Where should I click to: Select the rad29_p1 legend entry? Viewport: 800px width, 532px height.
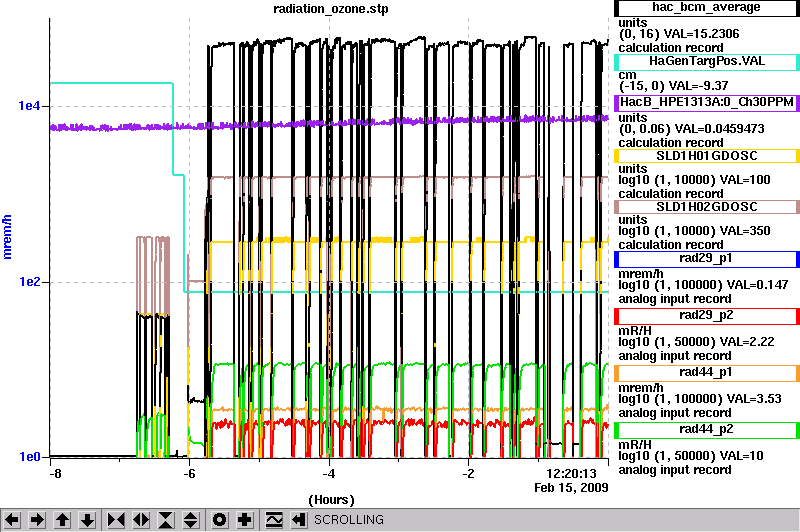click(707, 259)
